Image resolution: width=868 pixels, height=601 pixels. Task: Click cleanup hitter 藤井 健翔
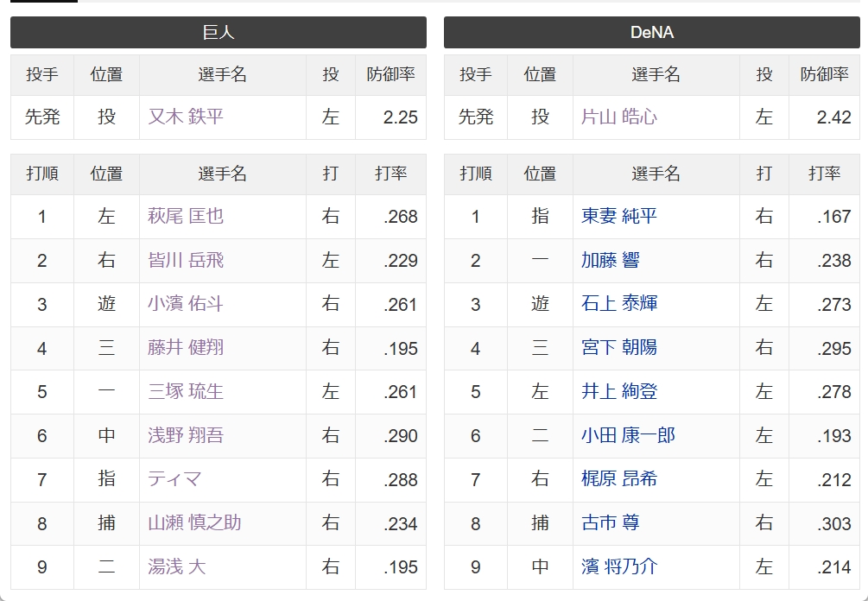[x=186, y=347]
